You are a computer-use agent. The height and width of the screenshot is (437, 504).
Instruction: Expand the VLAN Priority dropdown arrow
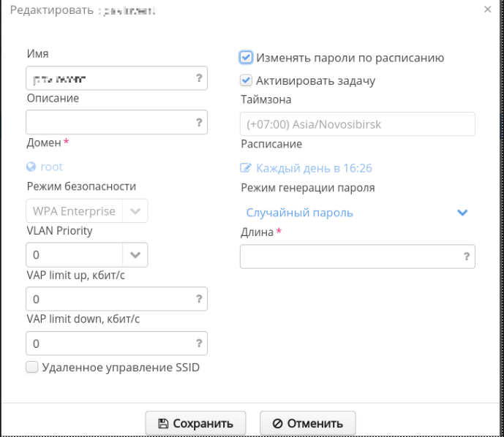(x=135, y=255)
